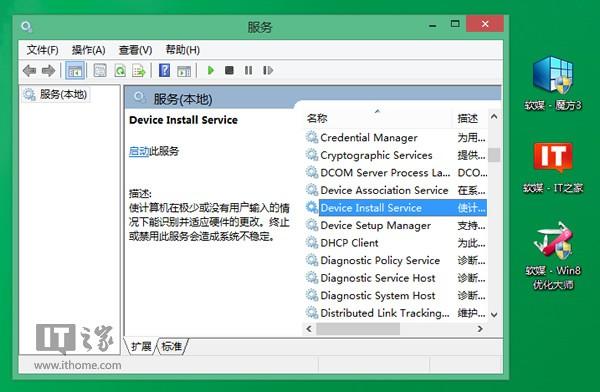
Task: Click the Refresh toolbar icon
Action: pyautogui.click(x=120, y=71)
